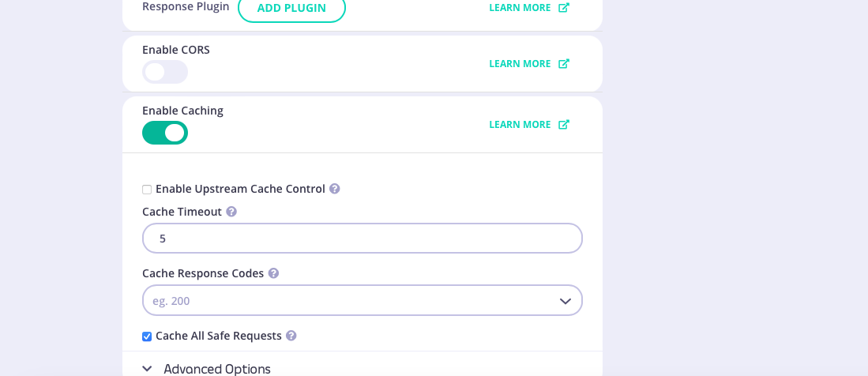
Task: Turn off the Enable Caching switch
Action: click(x=164, y=133)
